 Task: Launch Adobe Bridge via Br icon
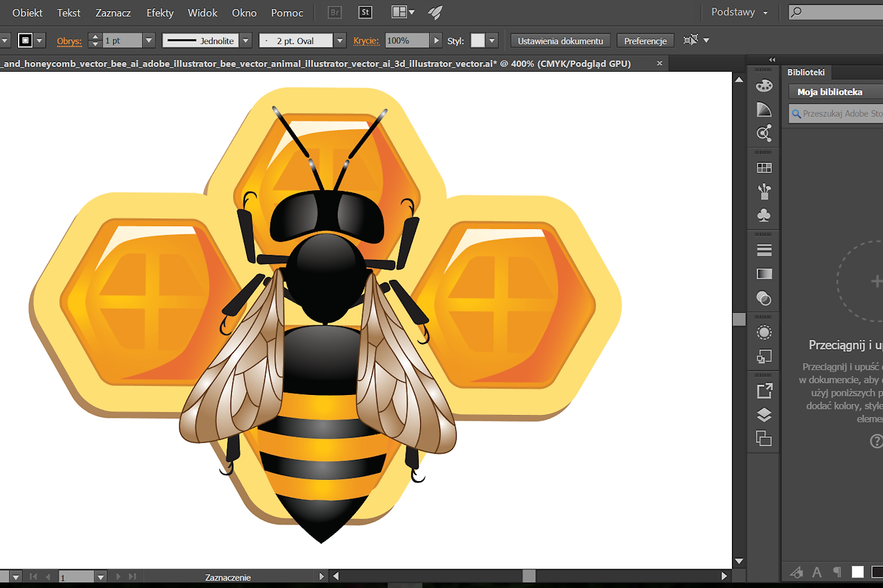335,12
